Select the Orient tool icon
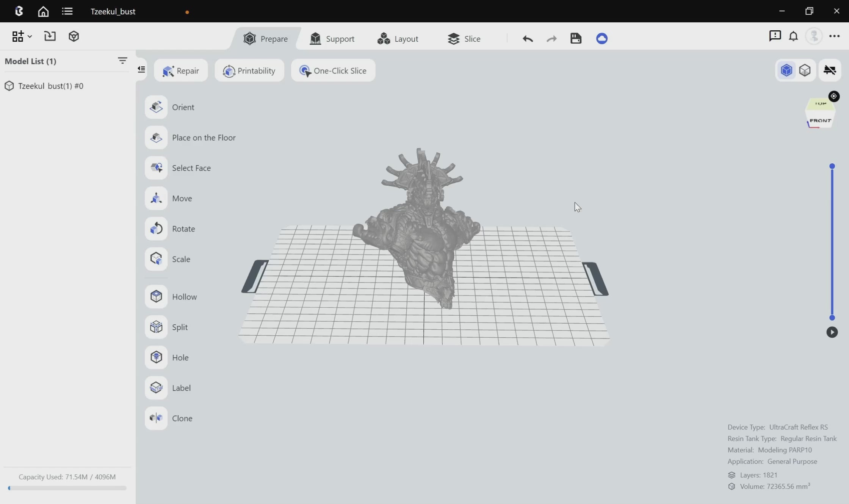 [x=156, y=107]
